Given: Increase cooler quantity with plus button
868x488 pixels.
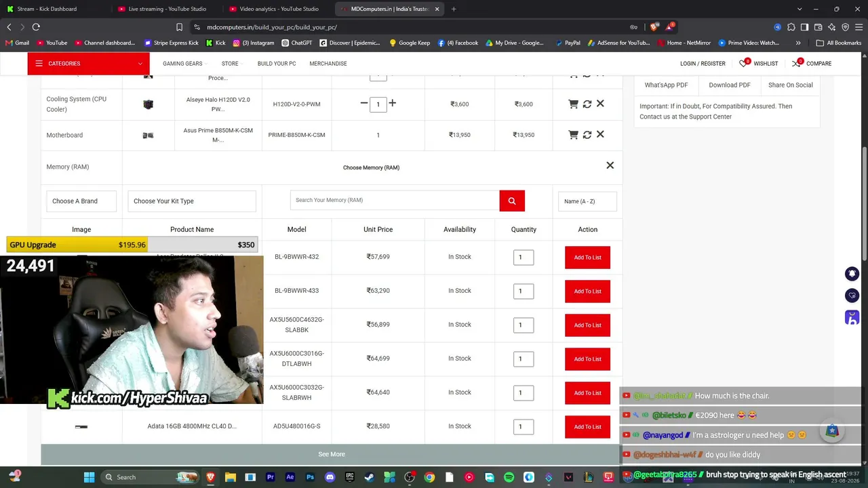Looking at the screenshot, I should coord(392,104).
